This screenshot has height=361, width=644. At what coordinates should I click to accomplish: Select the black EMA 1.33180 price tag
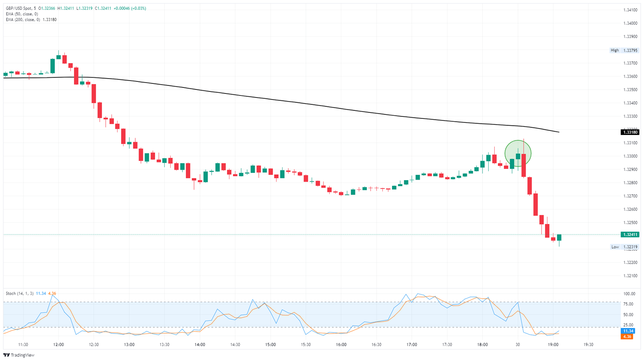[630, 132]
